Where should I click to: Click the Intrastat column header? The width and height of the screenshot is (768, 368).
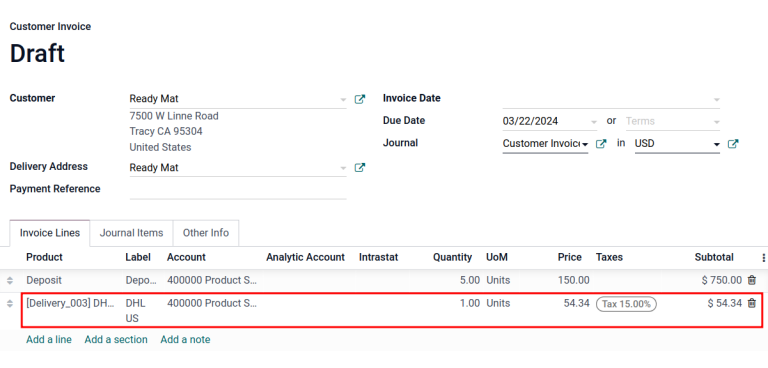(379, 257)
